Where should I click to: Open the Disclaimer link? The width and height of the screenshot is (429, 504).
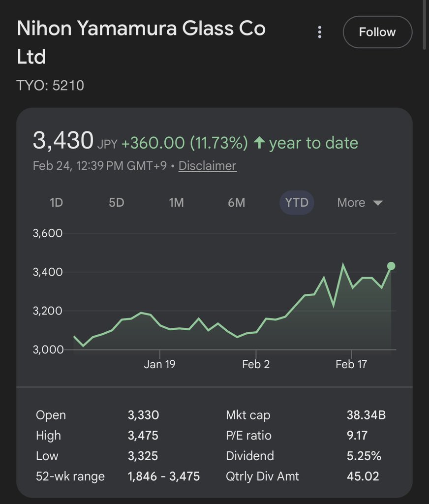click(x=208, y=166)
